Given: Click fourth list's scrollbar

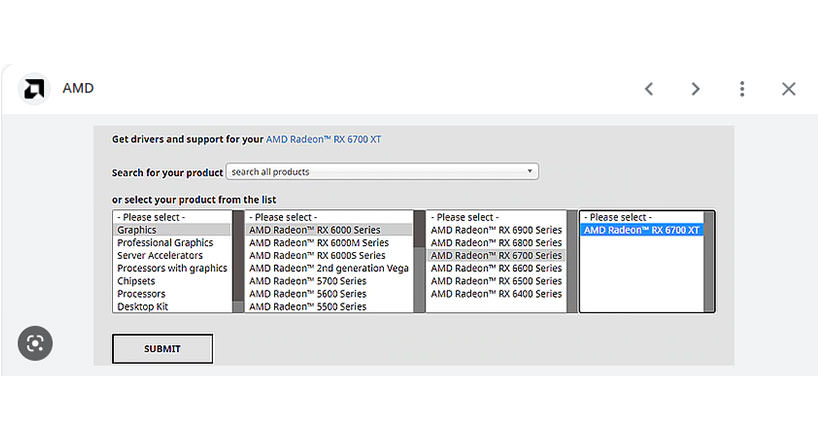Looking at the screenshot, I should (x=709, y=261).
